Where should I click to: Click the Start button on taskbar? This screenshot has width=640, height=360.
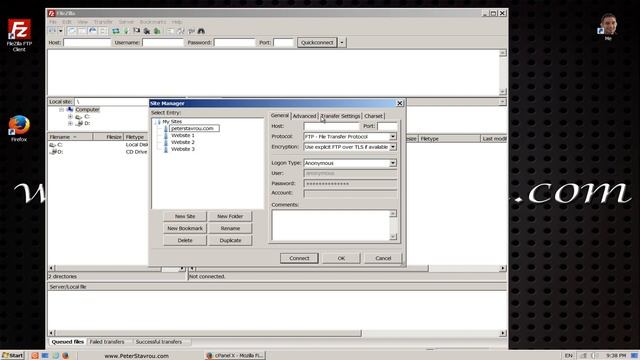pyautogui.click(x=13, y=356)
